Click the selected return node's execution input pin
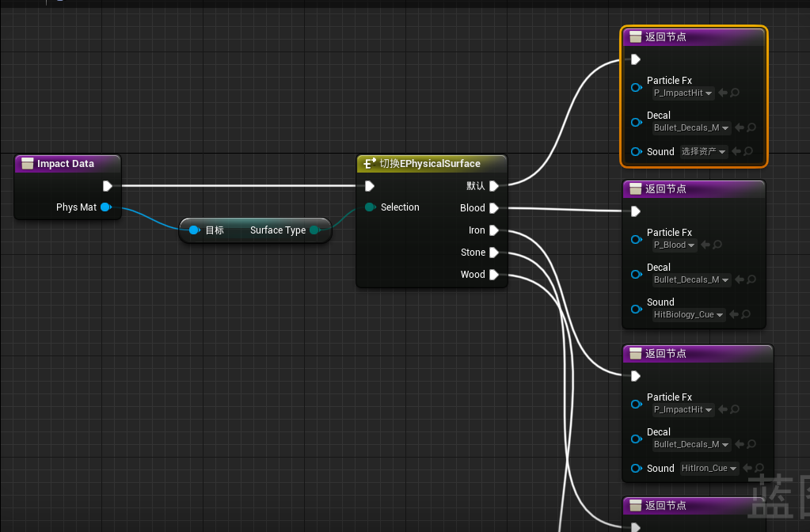Viewport: 810px width, 532px height. tap(636, 59)
